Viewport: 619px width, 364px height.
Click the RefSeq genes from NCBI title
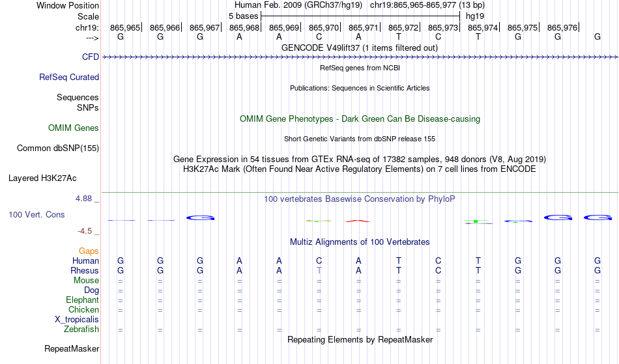point(360,68)
